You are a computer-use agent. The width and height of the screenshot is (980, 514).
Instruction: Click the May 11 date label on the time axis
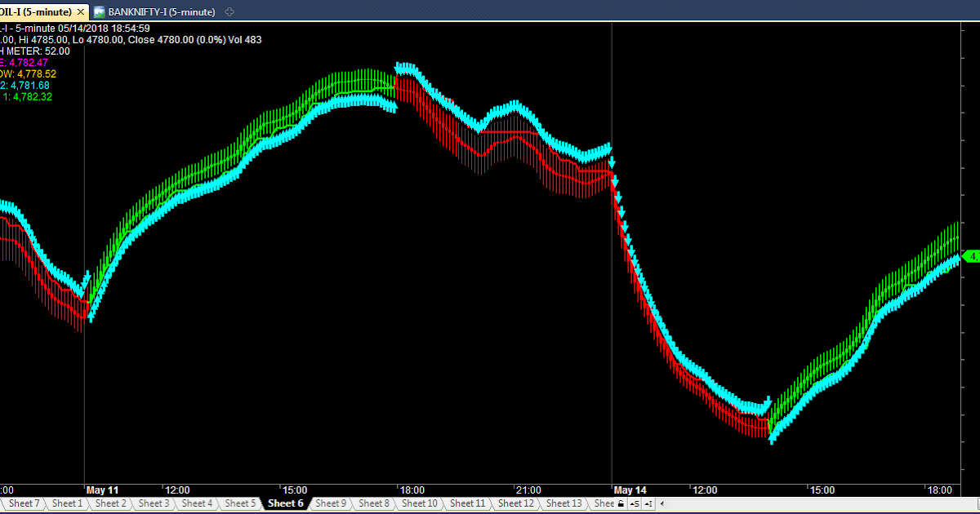coord(103,490)
